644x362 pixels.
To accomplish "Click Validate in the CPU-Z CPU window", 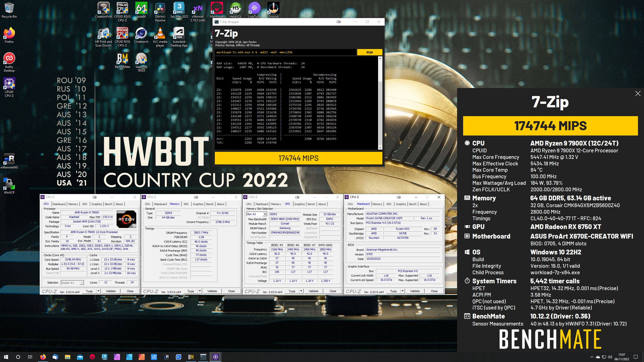I will click(x=111, y=291).
